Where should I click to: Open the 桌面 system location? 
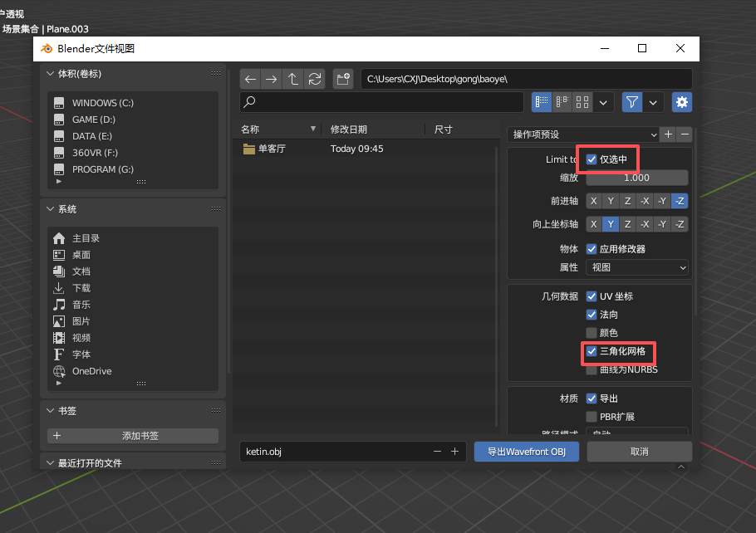point(81,255)
